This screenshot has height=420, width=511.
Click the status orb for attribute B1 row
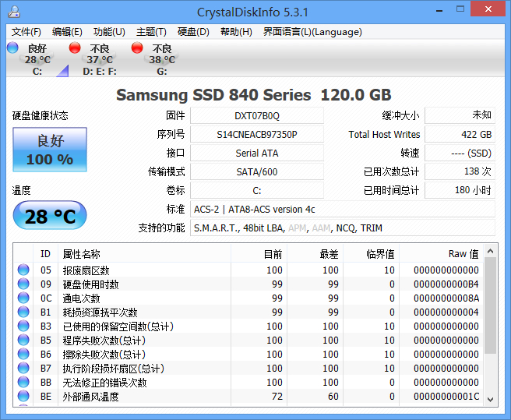(23, 312)
